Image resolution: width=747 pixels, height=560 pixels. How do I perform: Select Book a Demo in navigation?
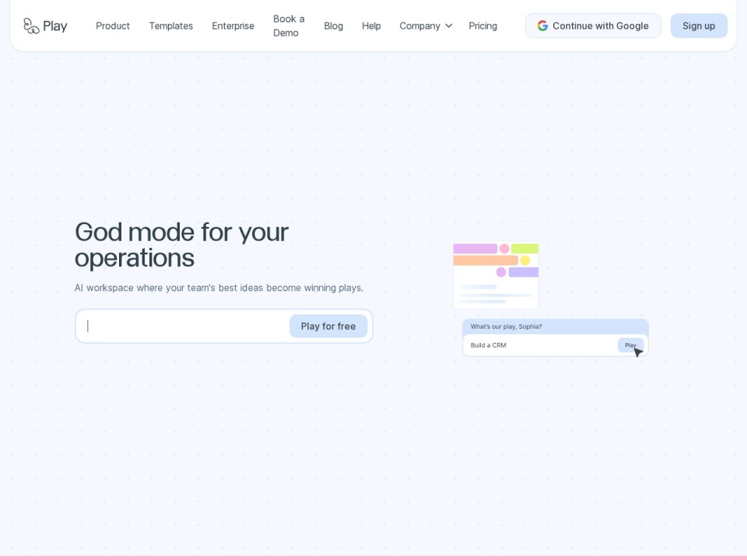(x=289, y=26)
